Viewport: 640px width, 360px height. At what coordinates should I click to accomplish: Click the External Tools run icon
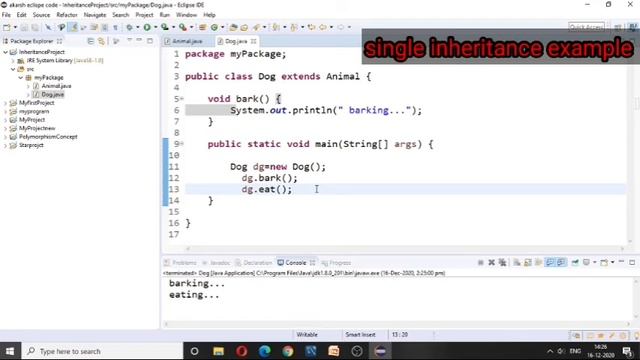[x=182, y=27]
